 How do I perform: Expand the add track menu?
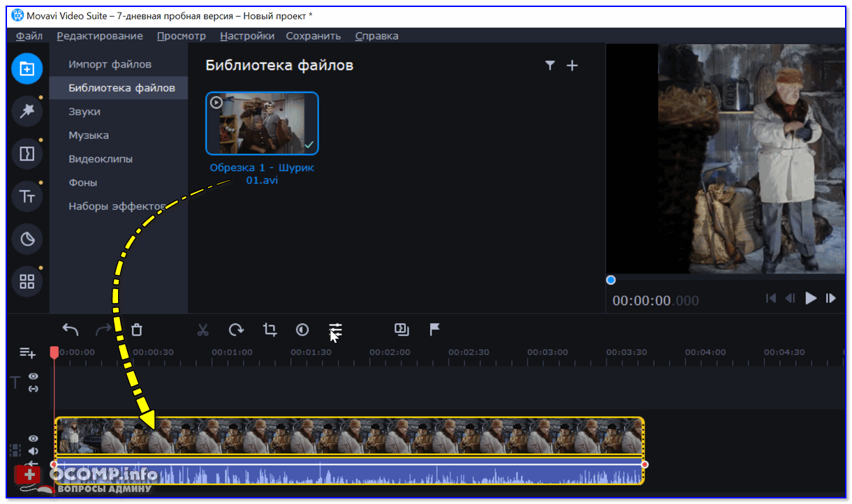[x=27, y=353]
